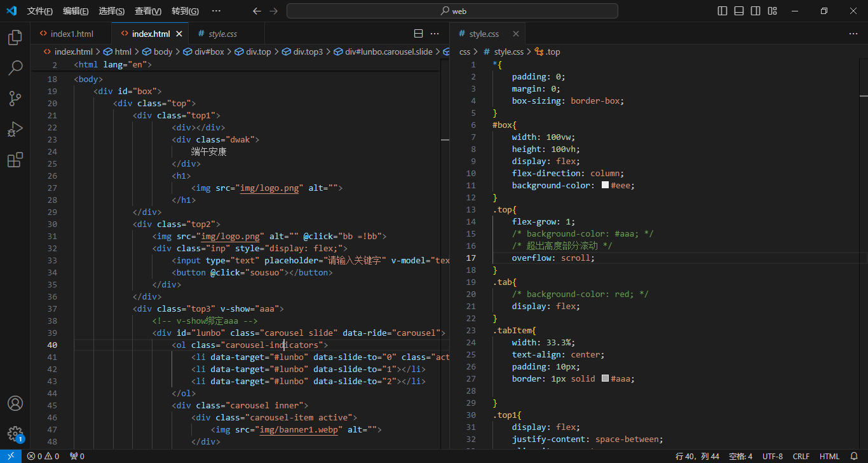
Task: Click breadcrumb item div.top3
Action: pos(302,52)
